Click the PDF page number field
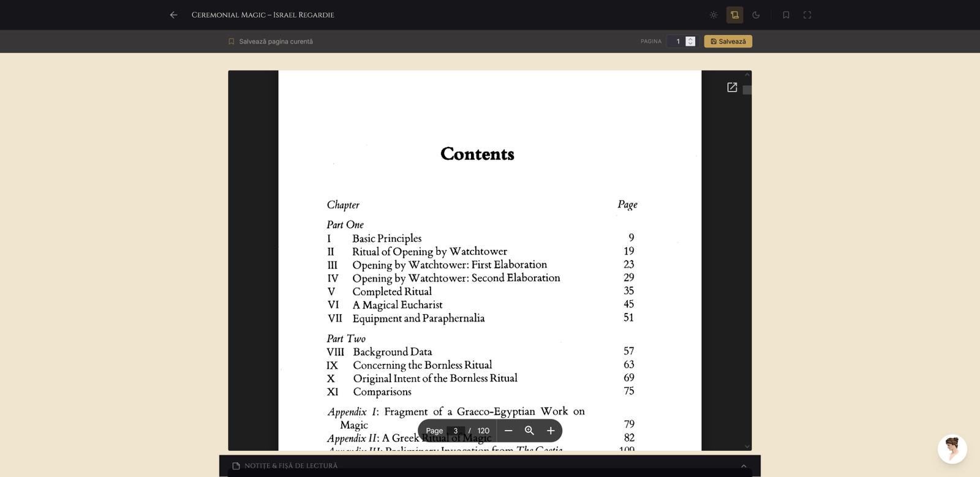The height and width of the screenshot is (477, 980). point(456,431)
